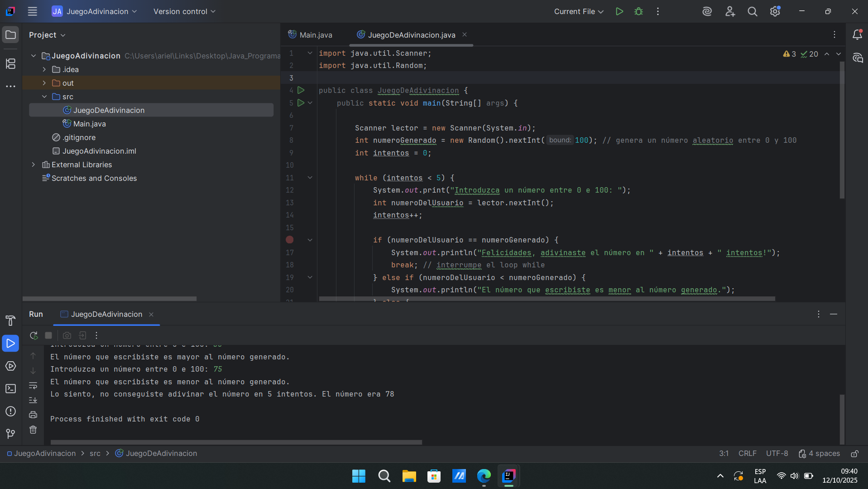
Task: Open the Version control menu
Action: [184, 11]
